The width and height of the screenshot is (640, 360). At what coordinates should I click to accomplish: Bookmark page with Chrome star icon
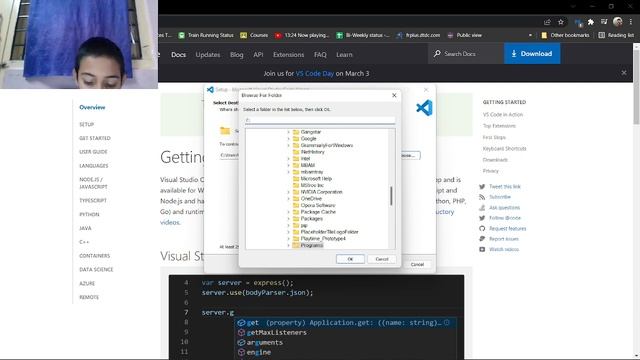(561, 22)
